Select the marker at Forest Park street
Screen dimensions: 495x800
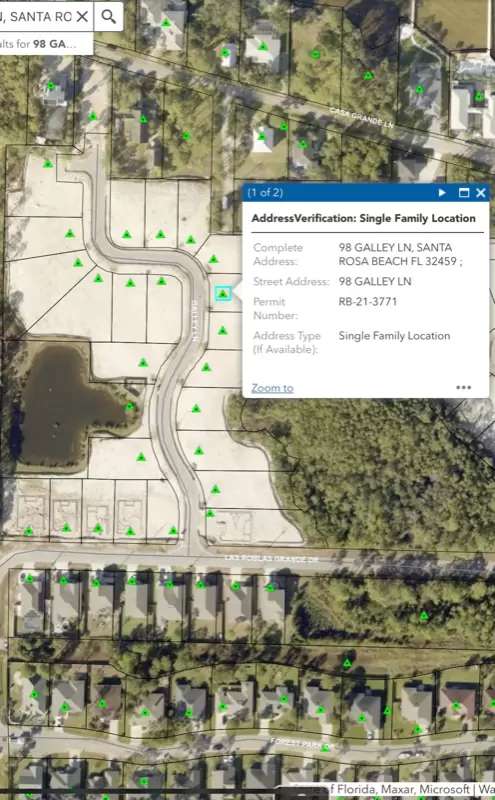[x=325, y=747]
